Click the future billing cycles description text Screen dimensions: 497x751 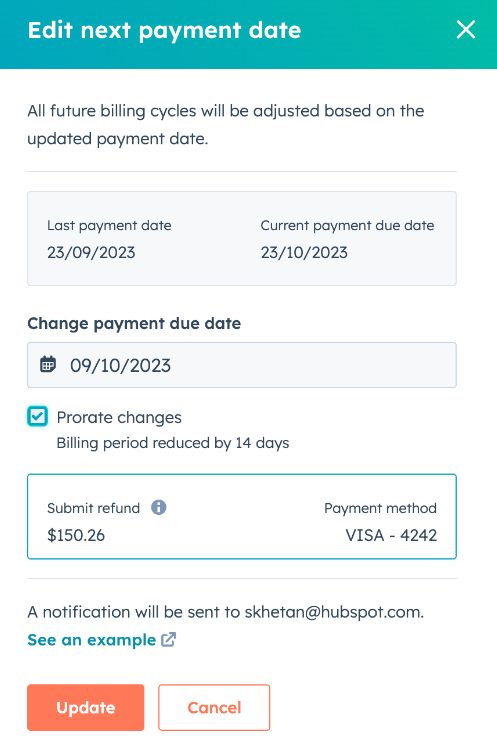(x=226, y=125)
